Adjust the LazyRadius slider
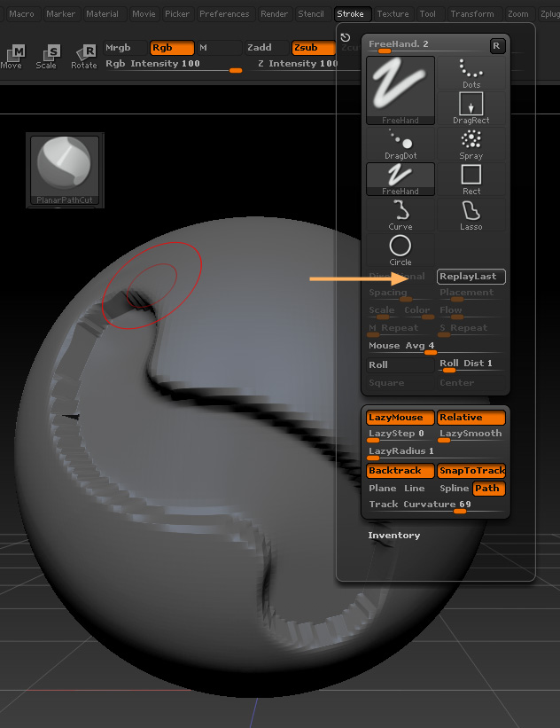The image size is (560, 728). coord(436,453)
